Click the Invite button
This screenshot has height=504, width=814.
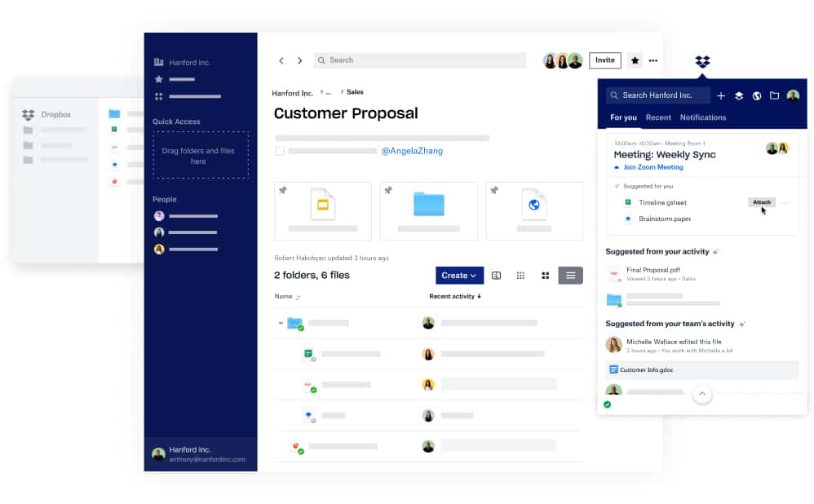[x=604, y=60]
